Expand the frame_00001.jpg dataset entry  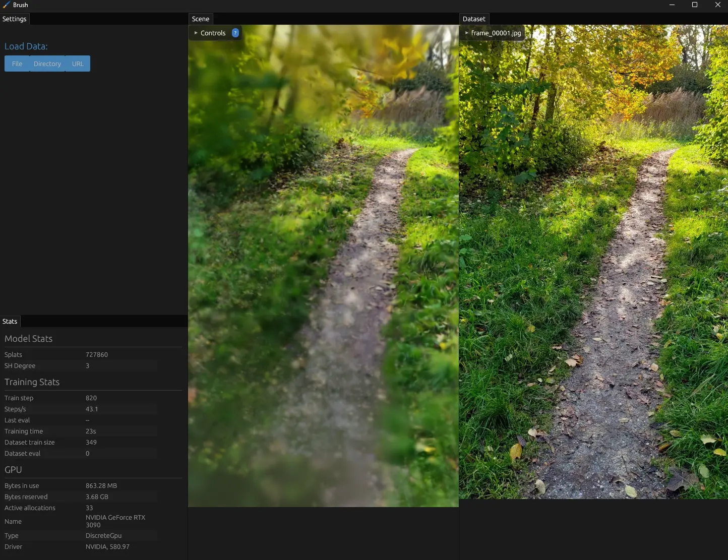(x=492, y=33)
